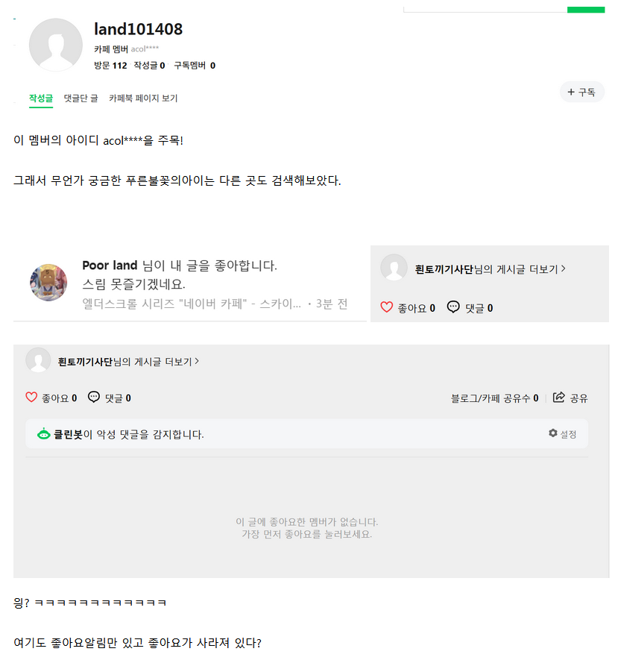Click 흰토끼기사단 avatar above the 클린봇 notice

coord(38,361)
